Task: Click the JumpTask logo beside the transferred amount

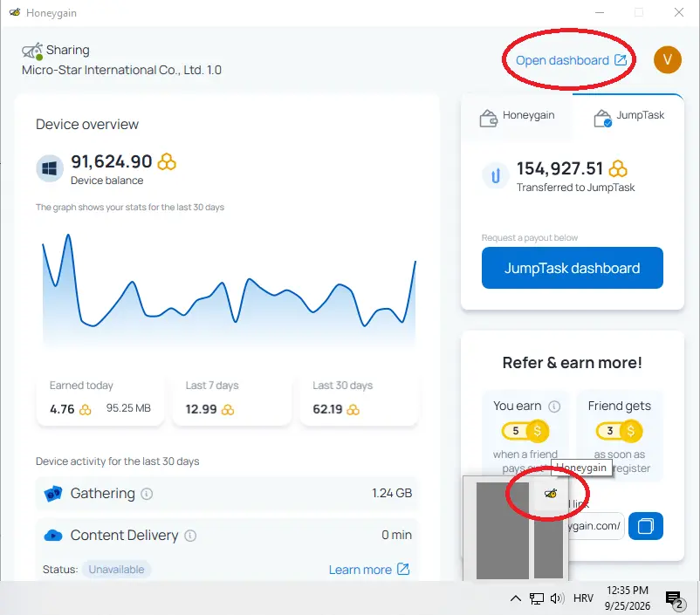Action: click(x=496, y=176)
